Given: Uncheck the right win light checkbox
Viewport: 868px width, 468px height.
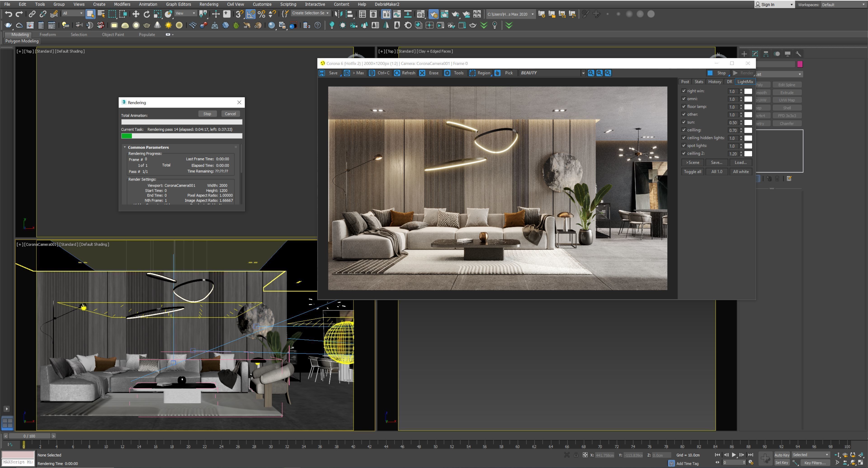Looking at the screenshot, I should point(684,91).
